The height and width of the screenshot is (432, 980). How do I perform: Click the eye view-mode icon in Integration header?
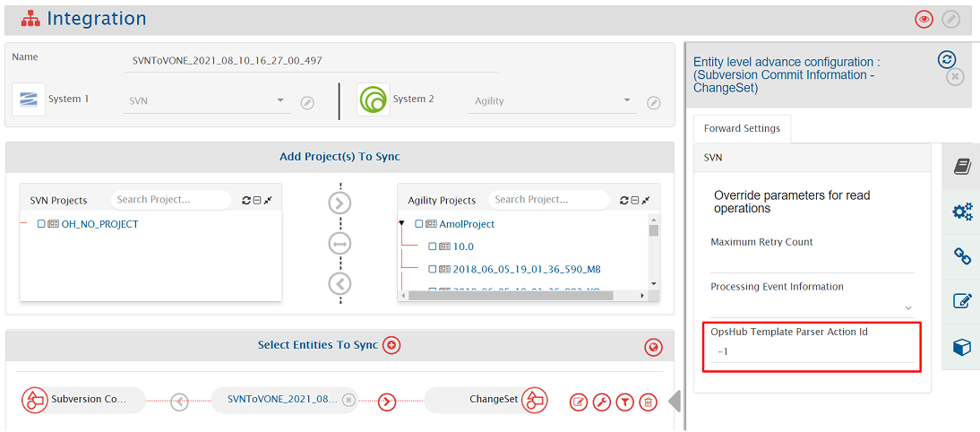pos(924,19)
